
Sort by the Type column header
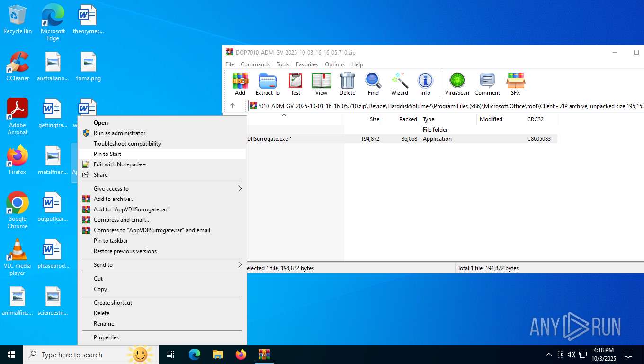pyautogui.click(x=448, y=119)
